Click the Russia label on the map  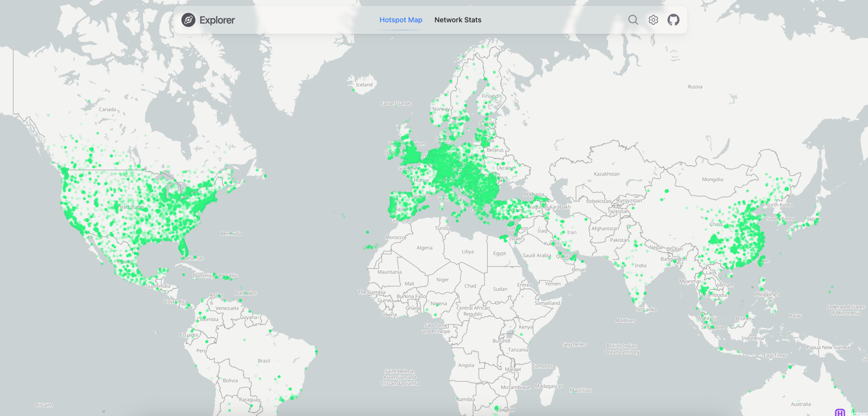click(x=695, y=87)
